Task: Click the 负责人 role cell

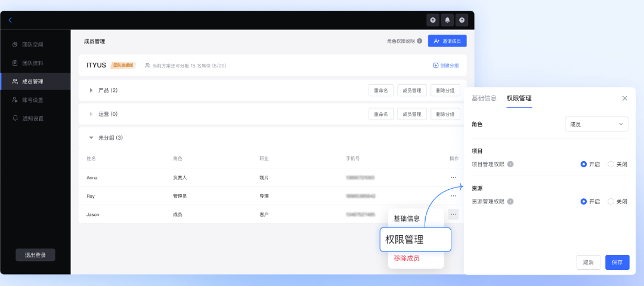Action: click(180, 177)
